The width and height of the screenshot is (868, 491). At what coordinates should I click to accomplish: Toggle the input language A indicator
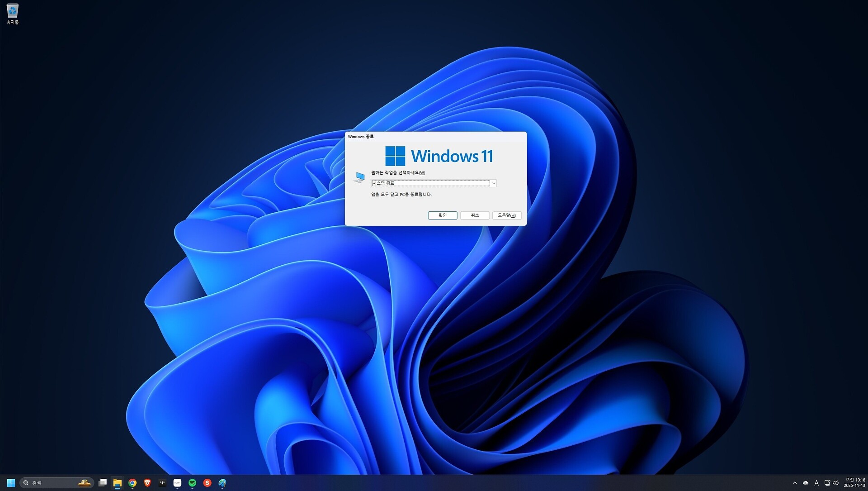tap(816, 483)
